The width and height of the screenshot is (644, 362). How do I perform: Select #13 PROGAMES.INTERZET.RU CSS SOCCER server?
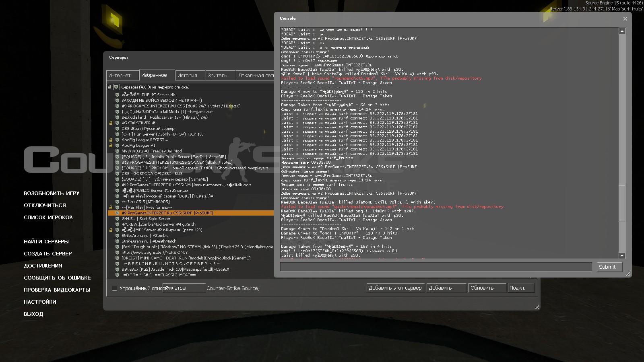click(x=191, y=162)
